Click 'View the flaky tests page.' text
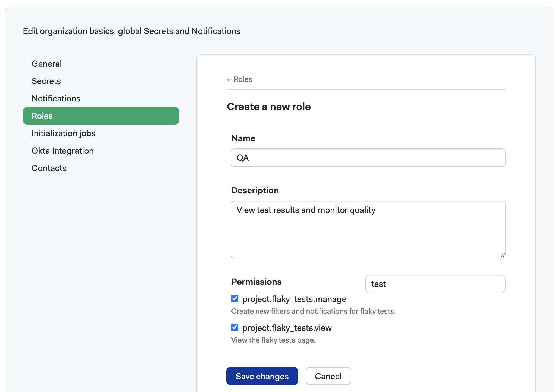 click(x=273, y=340)
